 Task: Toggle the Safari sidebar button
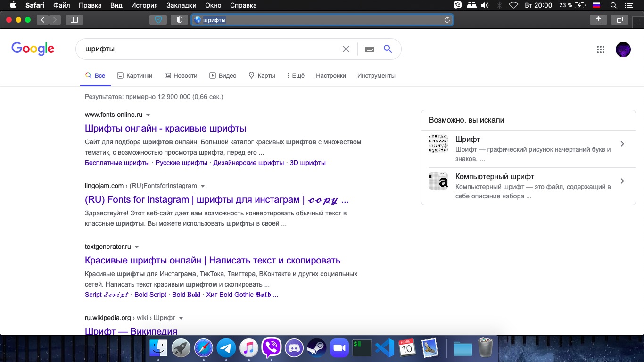pyautogui.click(x=74, y=20)
